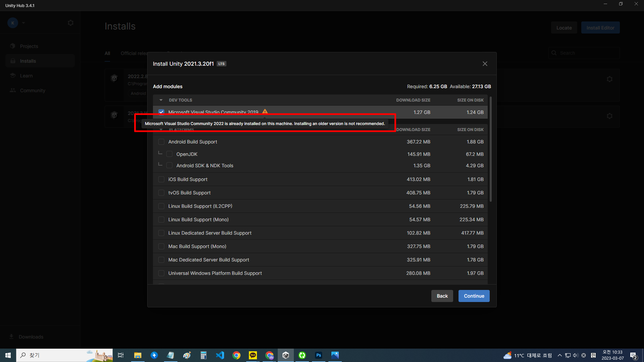Screen dimensions: 644x362
Task: Check Universal Windows Platform Build Support
Action: pyautogui.click(x=161, y=273)
